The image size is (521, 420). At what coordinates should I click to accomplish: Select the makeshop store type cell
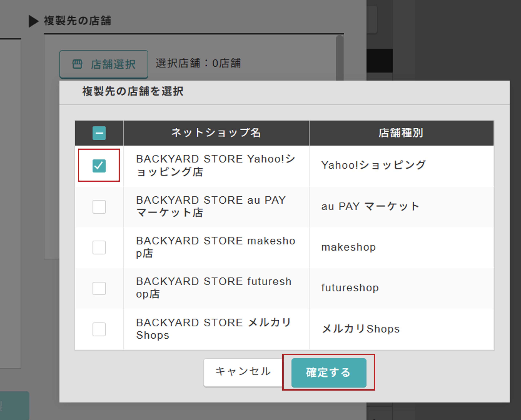point(401,247)
